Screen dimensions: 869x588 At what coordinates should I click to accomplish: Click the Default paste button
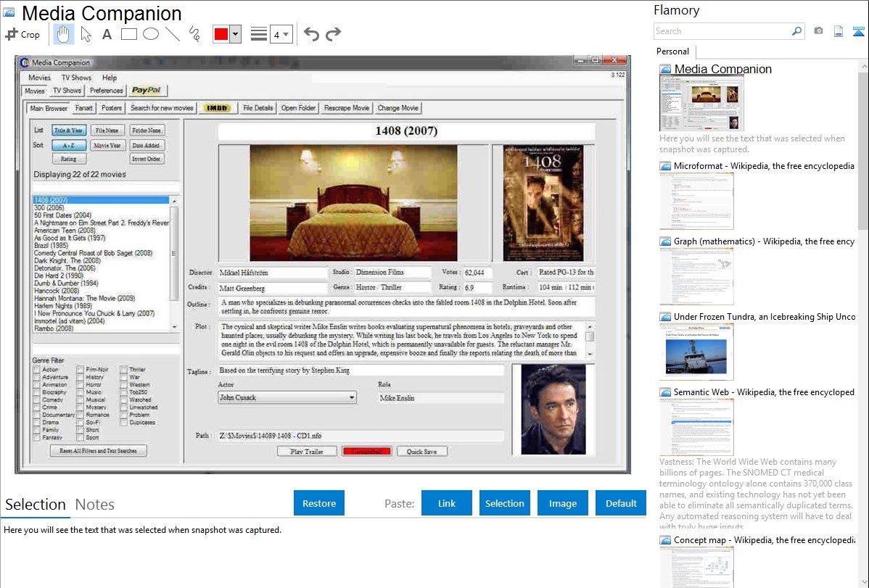[x=621, y=503]
